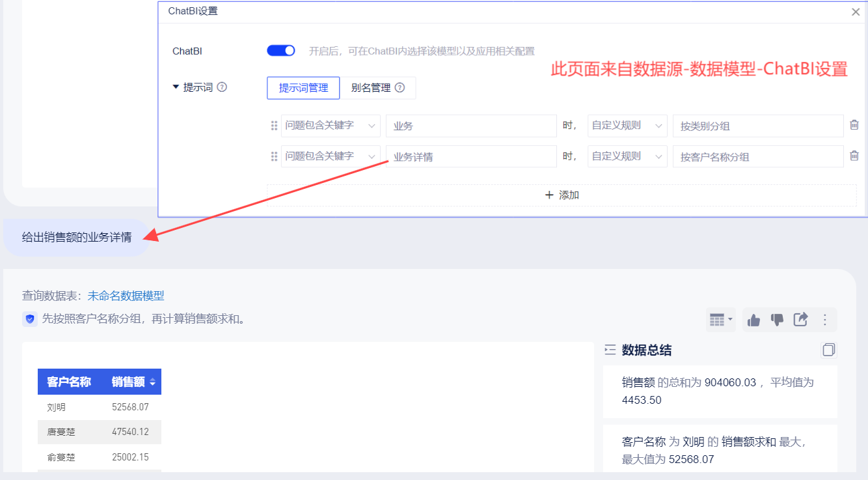Delete the 业务详情 prompt rule via trash icon
This screenshot has width=868, height=480.
coord(854,156)
